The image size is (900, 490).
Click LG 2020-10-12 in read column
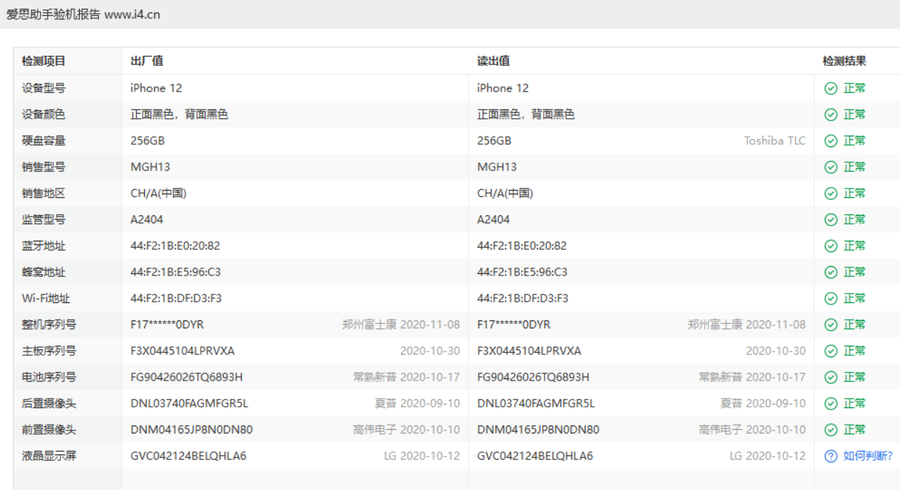click(767, 456)
